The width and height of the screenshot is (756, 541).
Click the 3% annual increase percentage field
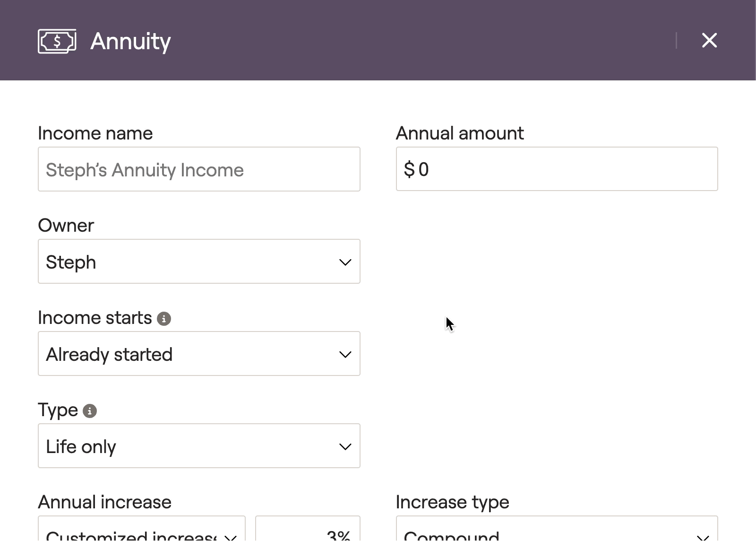308,529
